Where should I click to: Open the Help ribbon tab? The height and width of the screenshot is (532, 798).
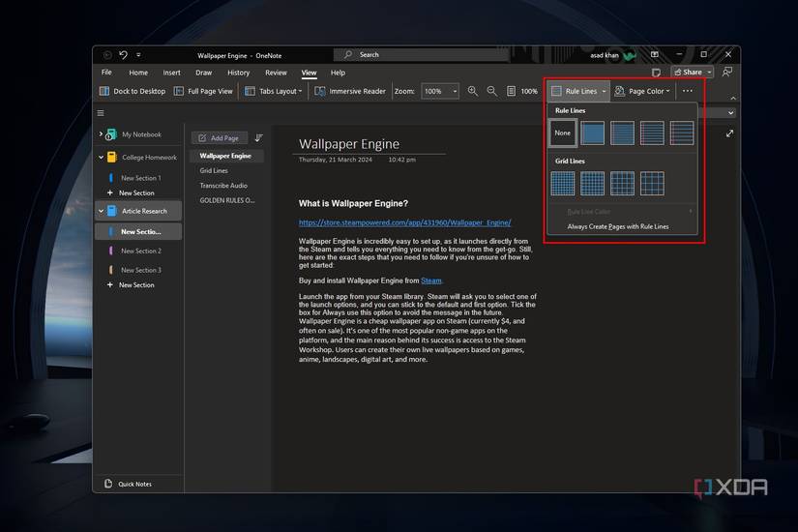[x=338, y=73]
